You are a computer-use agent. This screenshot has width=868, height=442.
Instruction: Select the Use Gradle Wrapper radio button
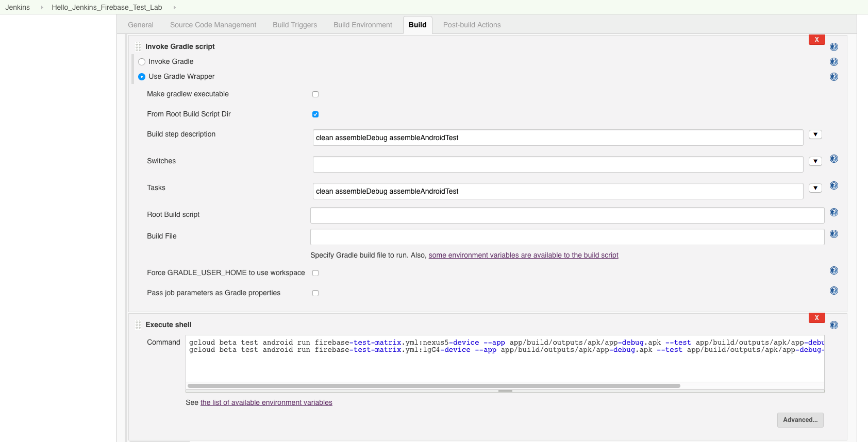coord(142,77)
